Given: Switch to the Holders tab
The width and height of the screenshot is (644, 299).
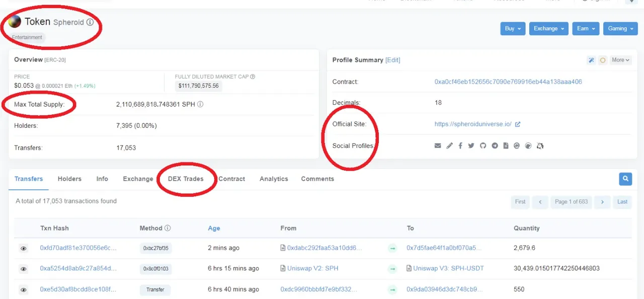Looking at the screenshot, I should coord(69,179).
